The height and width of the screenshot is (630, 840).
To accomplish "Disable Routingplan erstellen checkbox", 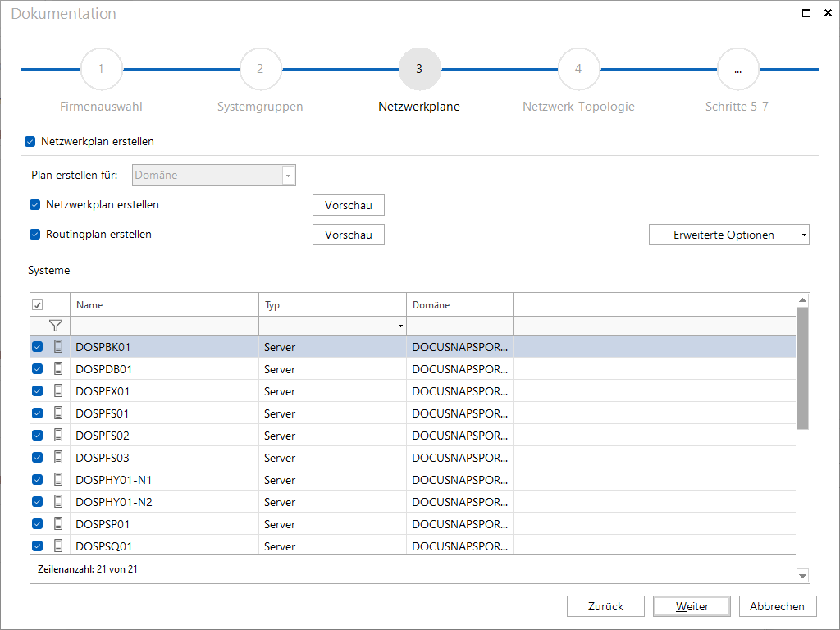I will pos(34,234).
